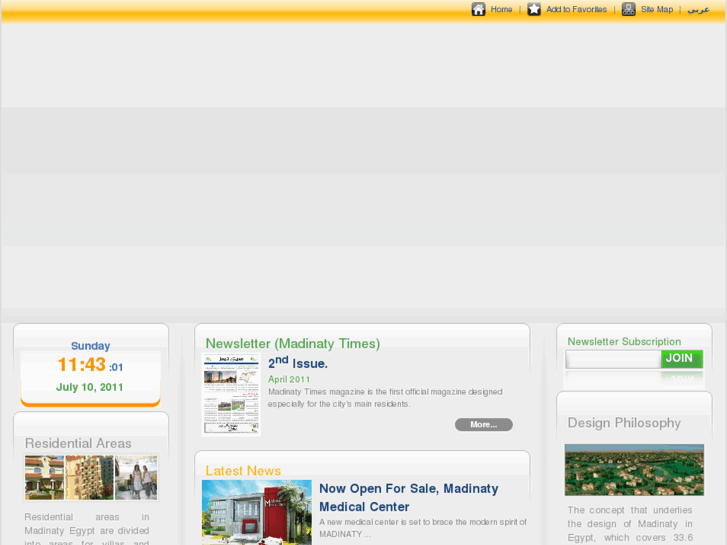
Task: Click the JOIN newsletter button
Action: tap(682, 359)
